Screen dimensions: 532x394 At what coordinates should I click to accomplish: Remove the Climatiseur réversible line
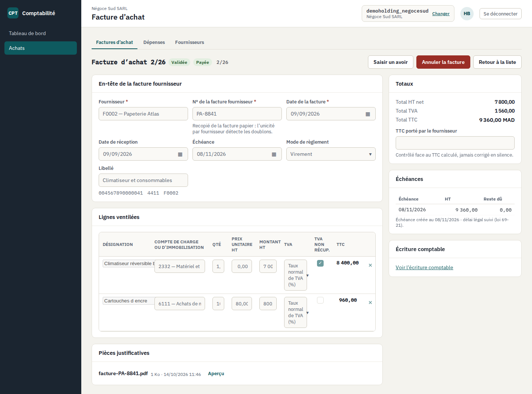point(370,265)
